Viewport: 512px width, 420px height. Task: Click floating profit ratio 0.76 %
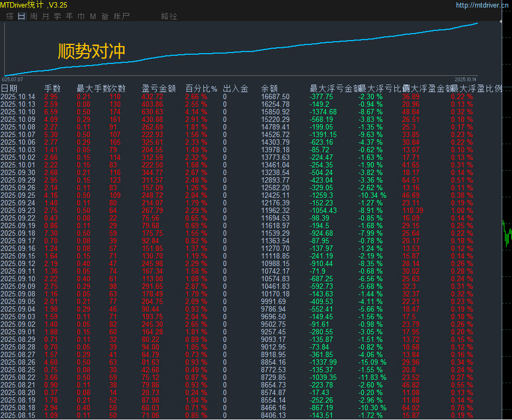[x=462, y=408]
